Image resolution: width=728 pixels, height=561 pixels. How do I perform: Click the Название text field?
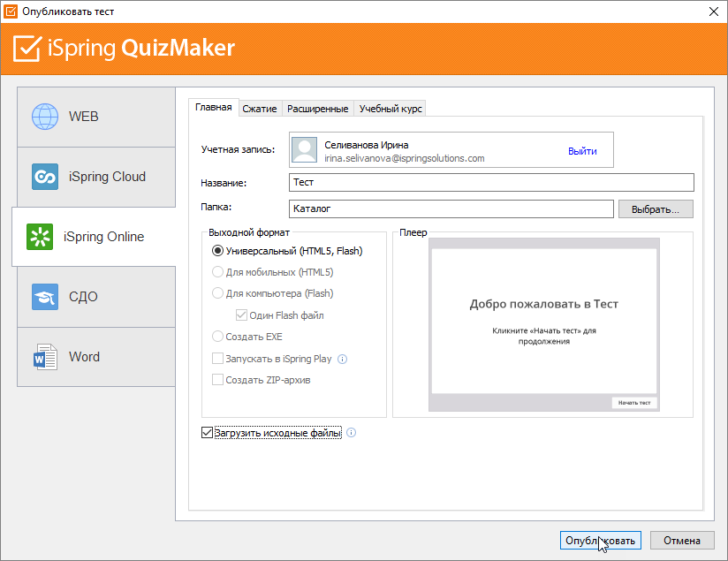tap(491, 182)
